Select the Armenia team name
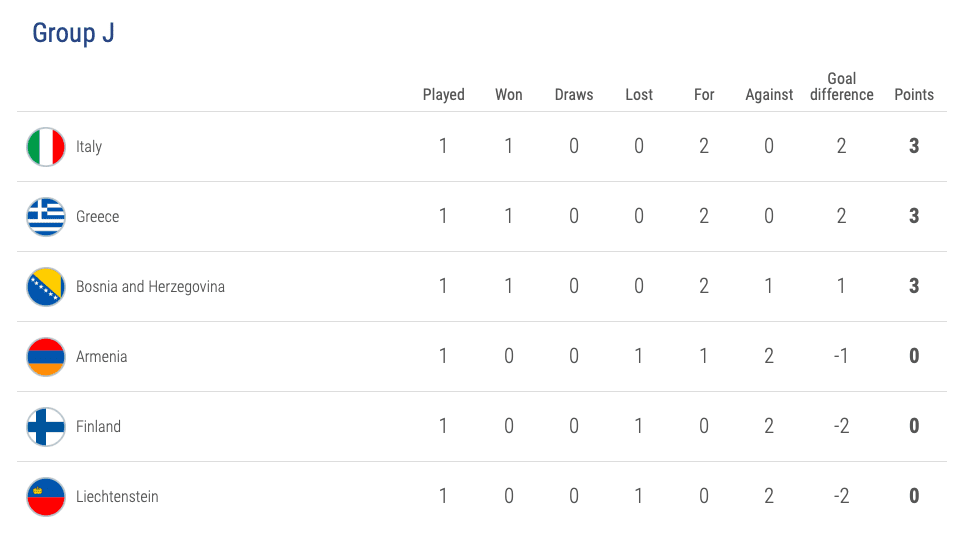The height and width of the screenshot is (551, 978). point(101,357)
